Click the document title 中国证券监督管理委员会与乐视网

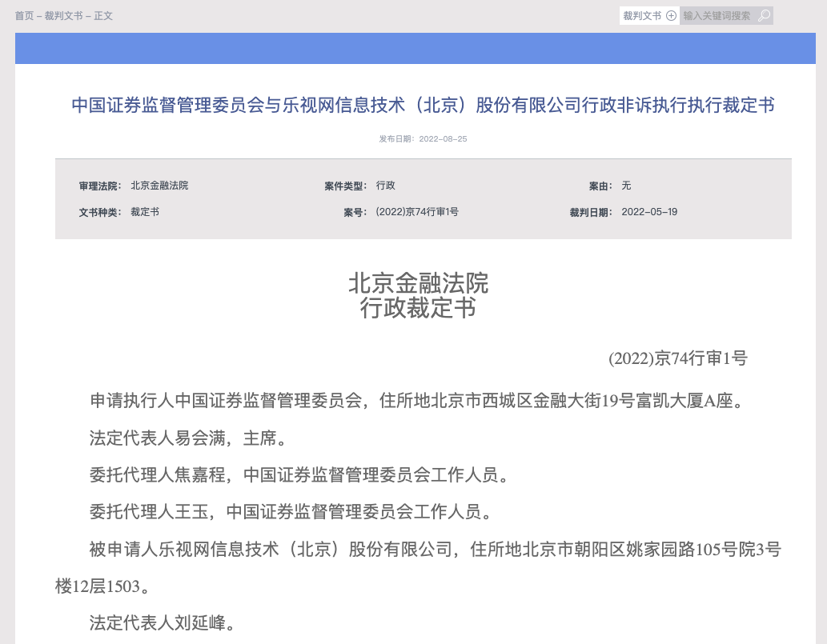pyautogui.click(x=423, y=105)
